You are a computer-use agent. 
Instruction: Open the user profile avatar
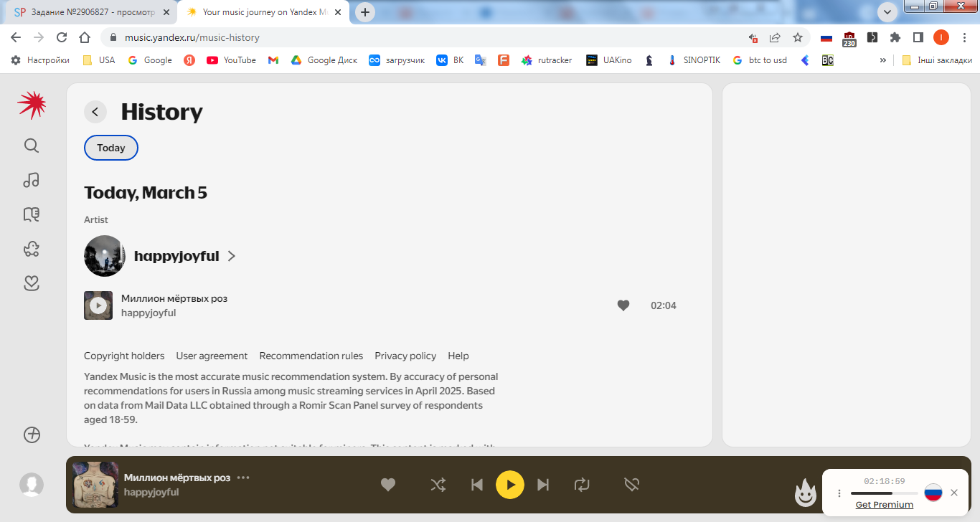tap(32, 485)
